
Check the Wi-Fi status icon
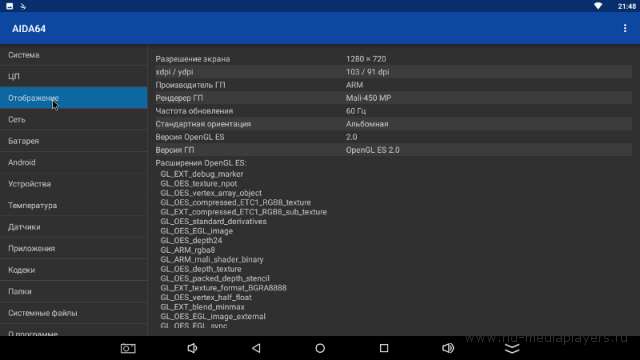click(x=598, y=6)
